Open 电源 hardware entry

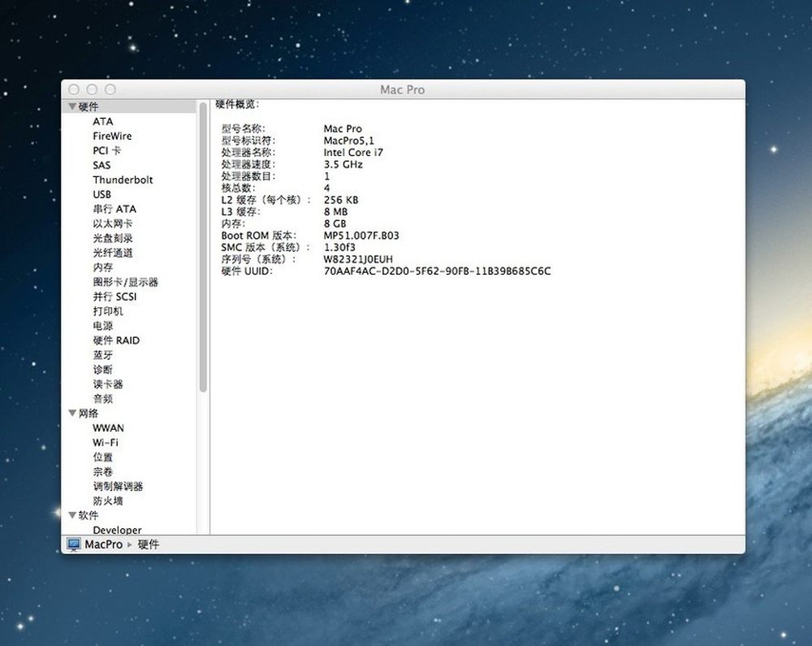pos(103,326)
